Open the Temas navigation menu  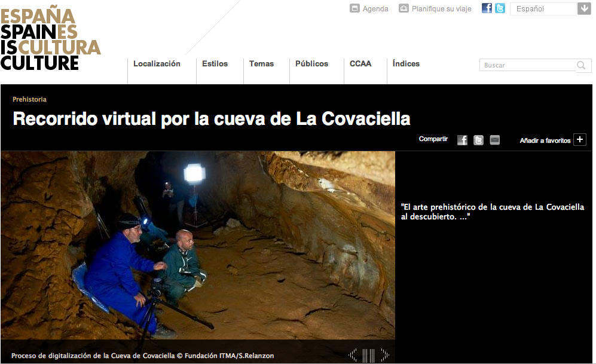(261, 64)
